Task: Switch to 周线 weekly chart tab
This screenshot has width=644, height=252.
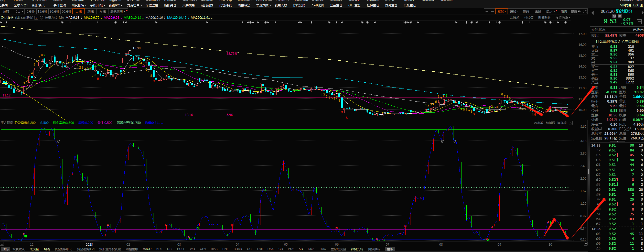Action: pos(91,12)
